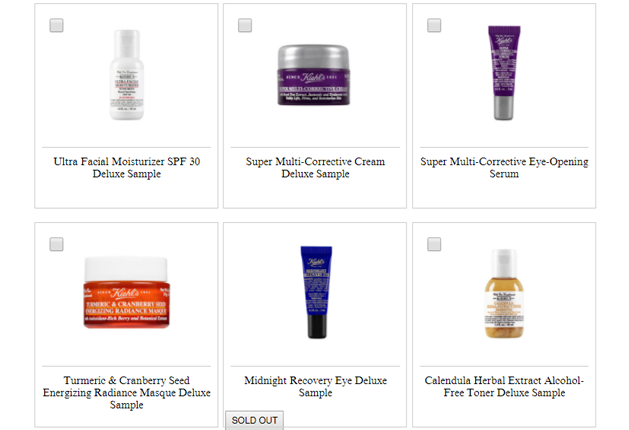Open the Super Multi-Corrective Eye-Opening Serum title
The height and width of the screenshot is (430, 629).
coord(504,168)
